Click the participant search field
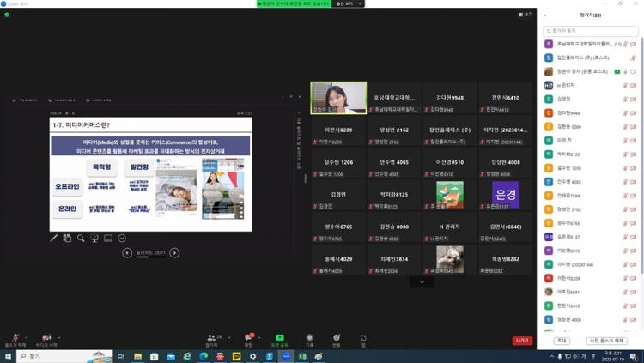This screenshot has height=363, width=644. pyautogui.click(x=591, y=31)
